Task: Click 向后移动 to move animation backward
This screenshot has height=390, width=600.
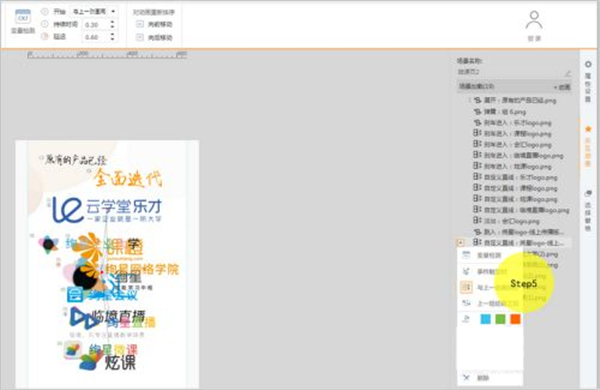Action: point(155,38)
